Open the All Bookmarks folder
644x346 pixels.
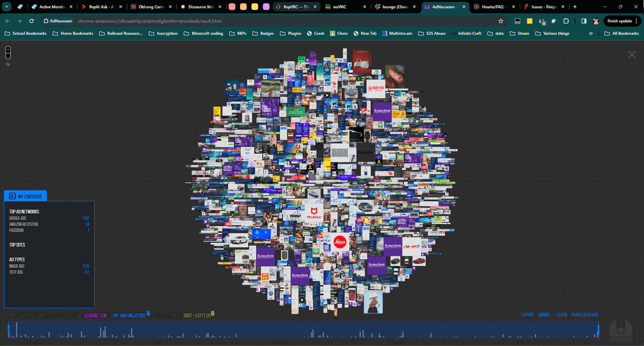(621, 33)
